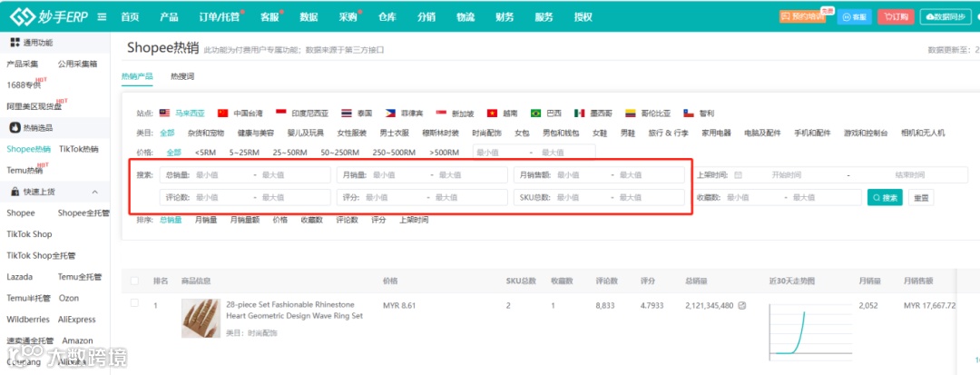Collapse the 快速上货 section chevron
Image resolution: width=980 pixels, height=375 pixels.
(95, 192)
